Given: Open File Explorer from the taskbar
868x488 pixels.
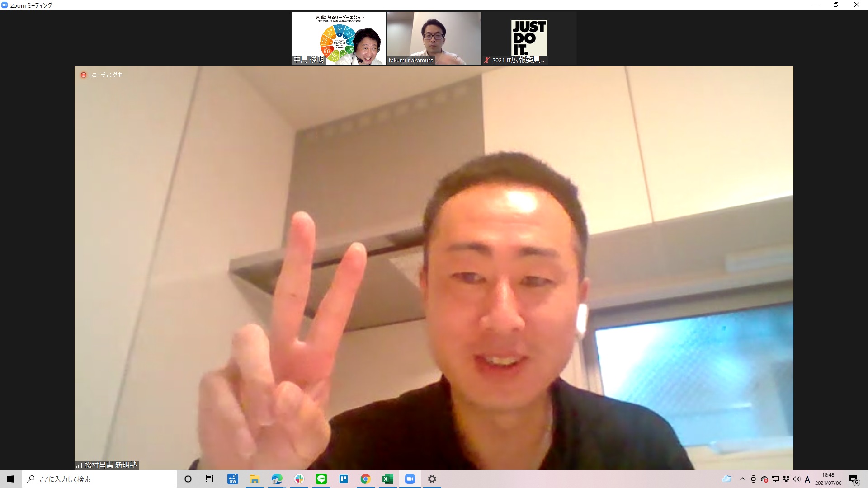Looking at the screenshot, I should tap(255, 479).
